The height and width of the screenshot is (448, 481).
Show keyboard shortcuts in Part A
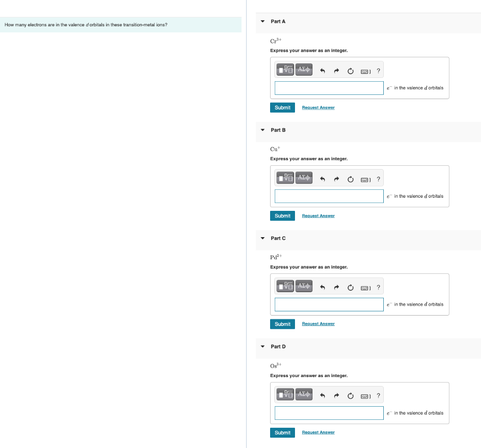click(x=365, y=71)
